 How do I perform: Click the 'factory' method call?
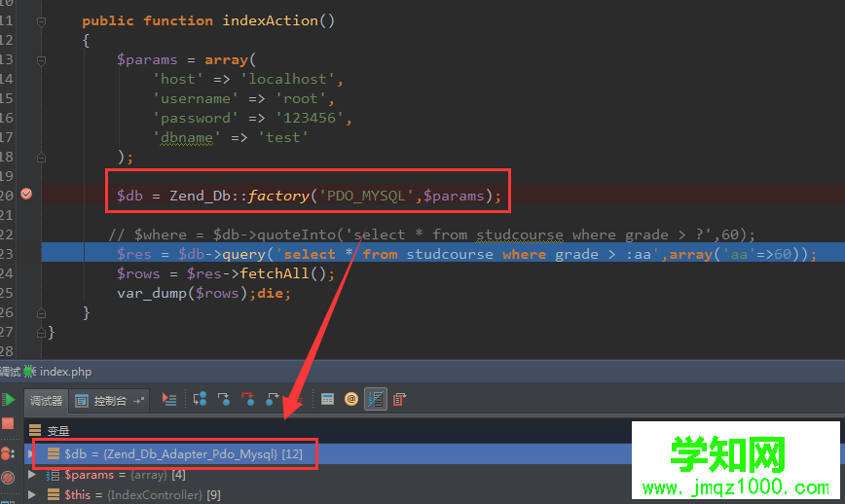point(278,196)
